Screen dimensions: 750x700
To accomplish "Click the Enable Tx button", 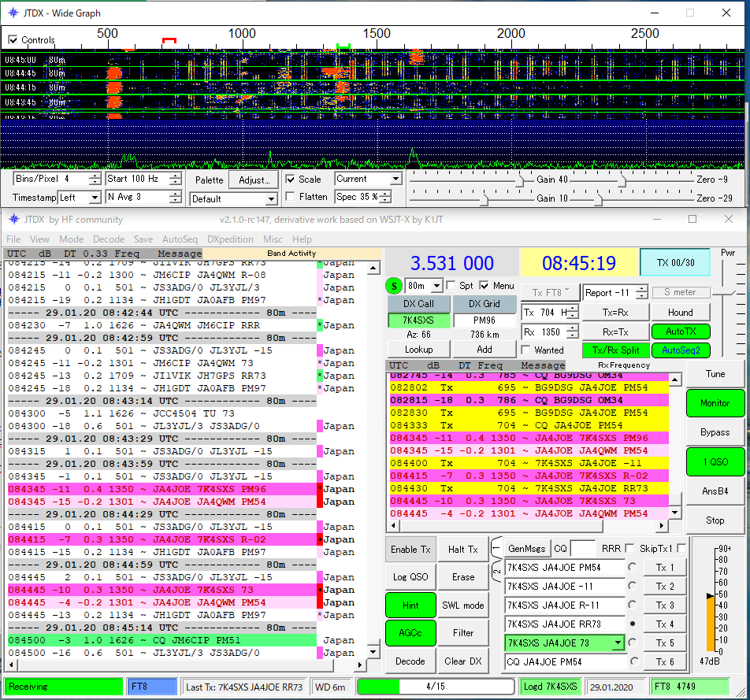I will point(410,549).
